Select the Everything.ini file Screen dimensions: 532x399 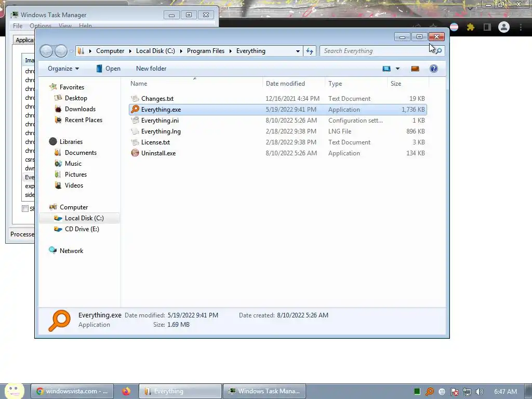pyautogui.click(x=277, y=121)
